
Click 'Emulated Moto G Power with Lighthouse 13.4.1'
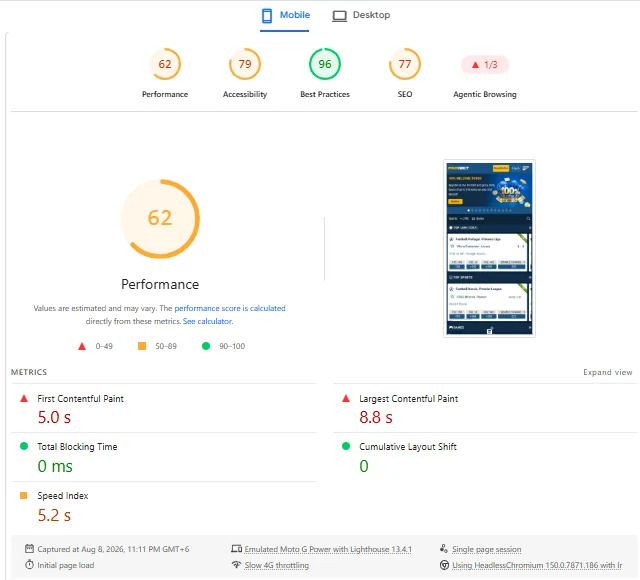(x=328, y=549)
